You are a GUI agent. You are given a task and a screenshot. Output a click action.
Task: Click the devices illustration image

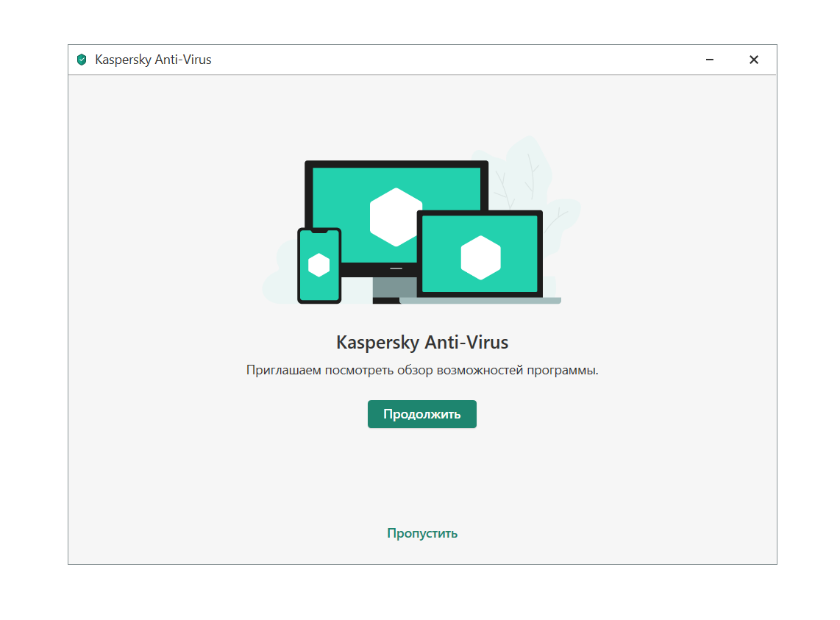[421, 221]
